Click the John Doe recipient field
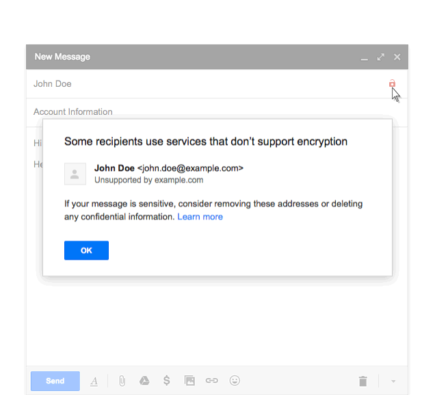The width and height of the screenshot is (435, 395). [207, 84]
